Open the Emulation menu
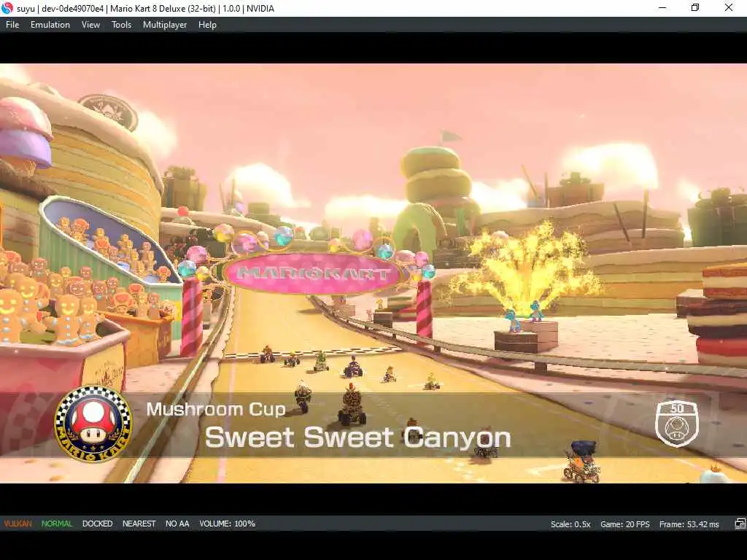The image size is (747, 560). 50,25
